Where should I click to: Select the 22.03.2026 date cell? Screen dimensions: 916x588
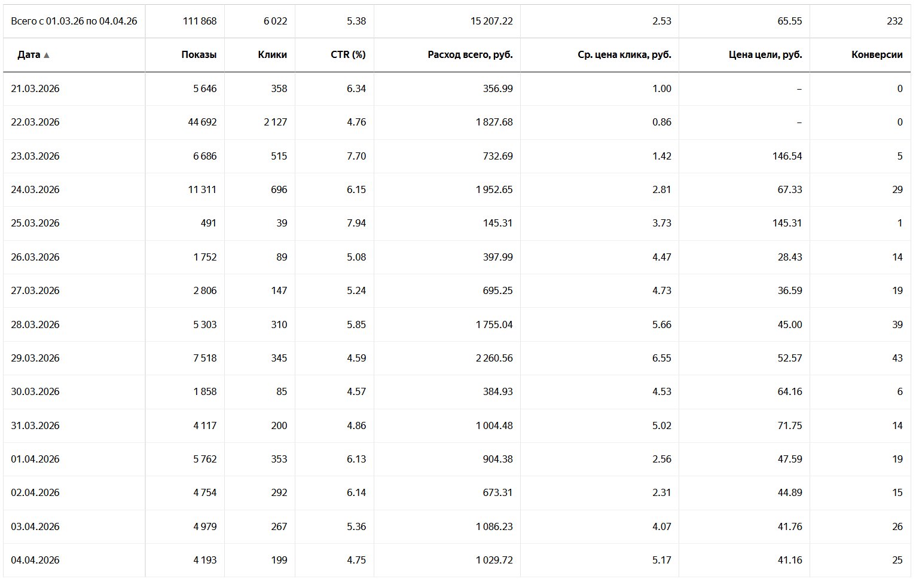[x=35, y=122]
